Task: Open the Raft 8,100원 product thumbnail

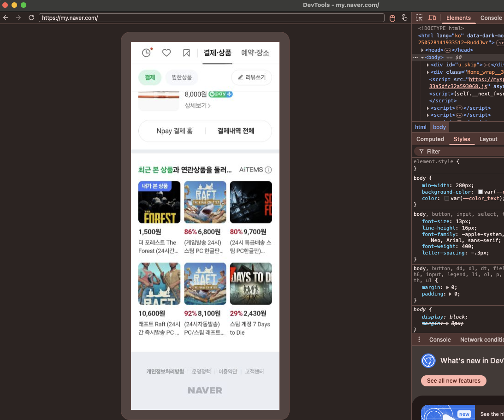Action: [205, 284]
